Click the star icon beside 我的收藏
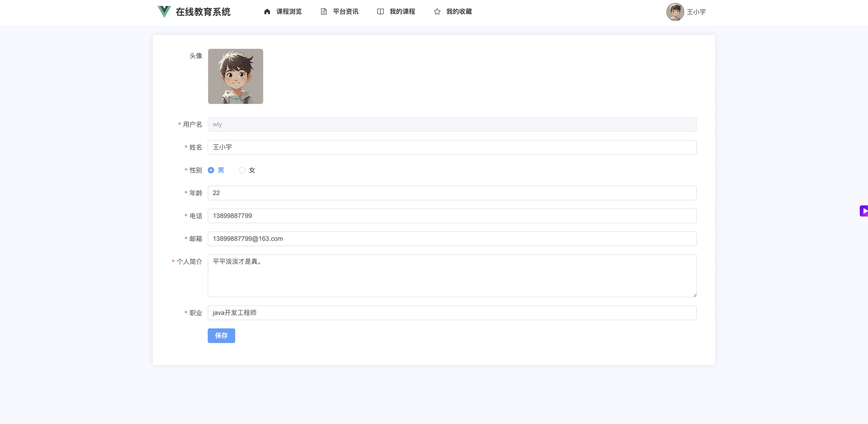 (437, 12)
